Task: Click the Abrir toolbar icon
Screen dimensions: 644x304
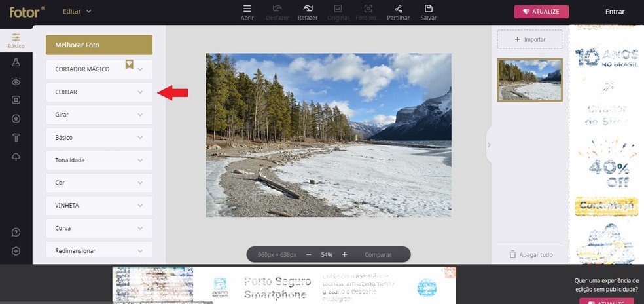Action: (247, 12)
